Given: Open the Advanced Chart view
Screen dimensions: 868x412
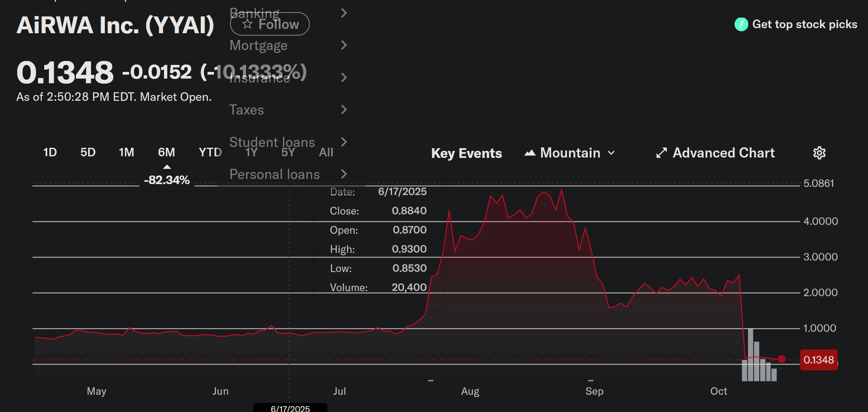Looking at the screenshot, I should click(715, 153).
